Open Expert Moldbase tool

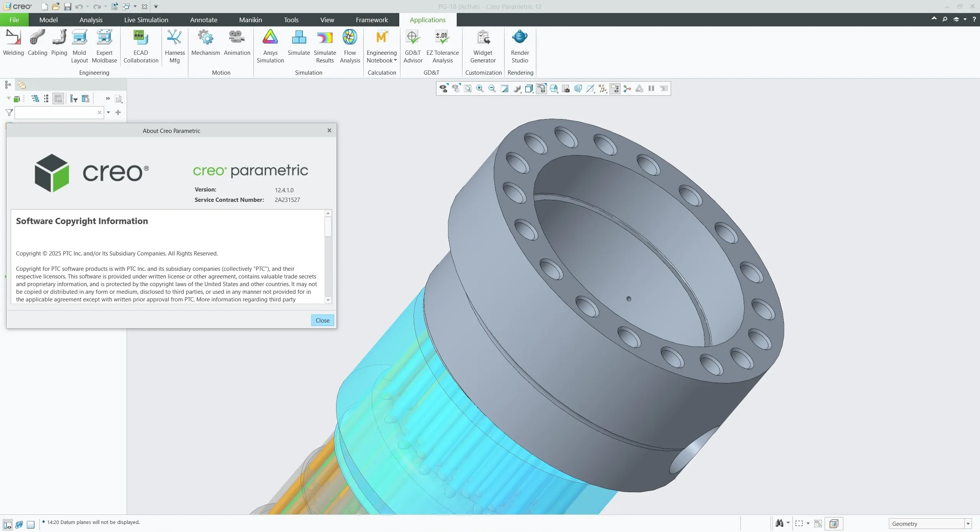click(104, 46)
